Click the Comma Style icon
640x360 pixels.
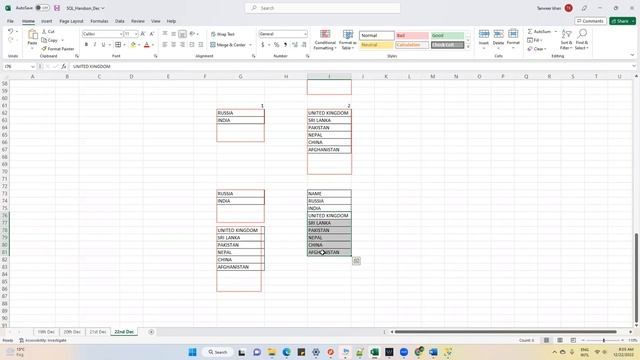(285, 44)
